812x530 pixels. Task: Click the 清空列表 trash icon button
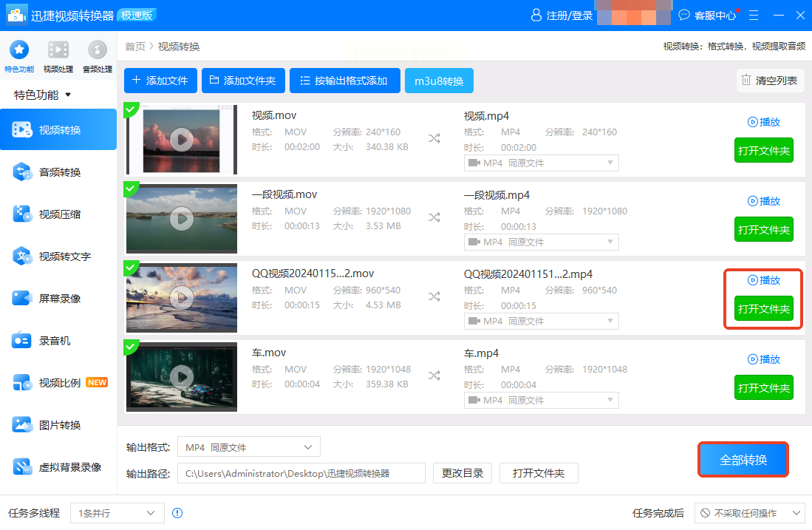tap(770, 81)
